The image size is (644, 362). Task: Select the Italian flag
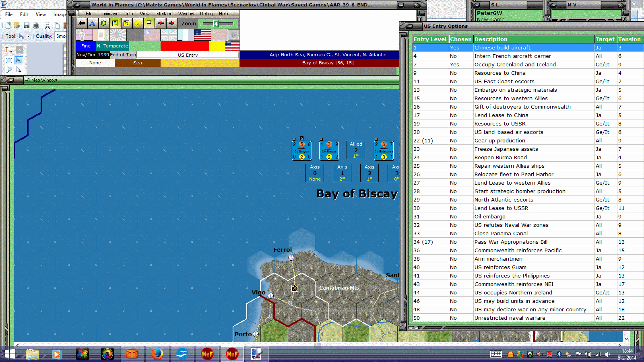coord(101,35)
